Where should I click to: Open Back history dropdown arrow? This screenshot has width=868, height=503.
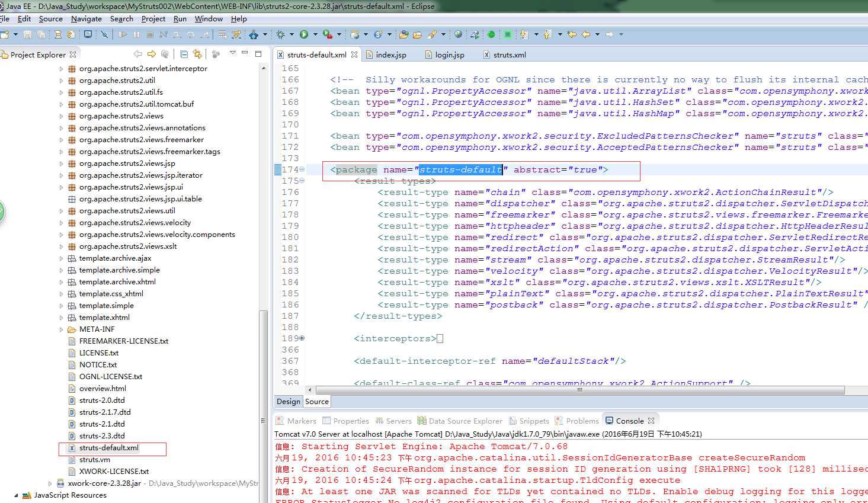coord(597,34)
